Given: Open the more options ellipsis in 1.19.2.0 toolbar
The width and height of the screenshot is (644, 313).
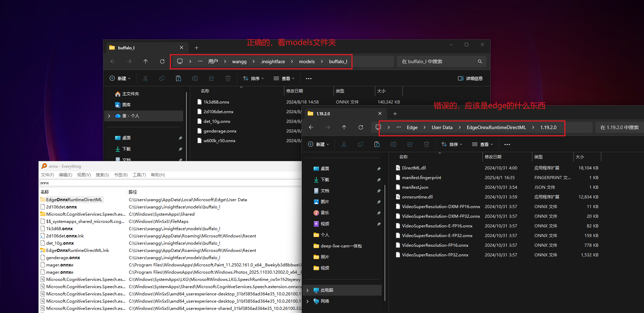Looking at the screenshot, I should point(507,144).
